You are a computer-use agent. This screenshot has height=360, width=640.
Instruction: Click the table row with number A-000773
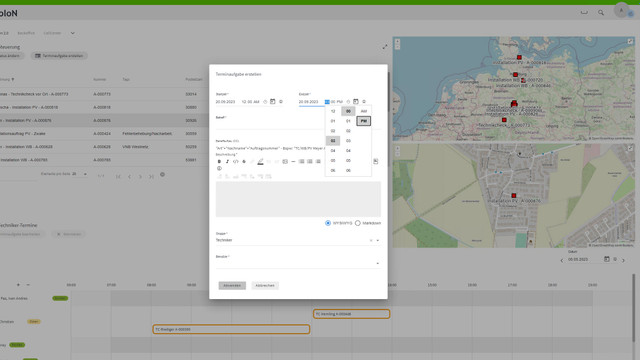104,94
